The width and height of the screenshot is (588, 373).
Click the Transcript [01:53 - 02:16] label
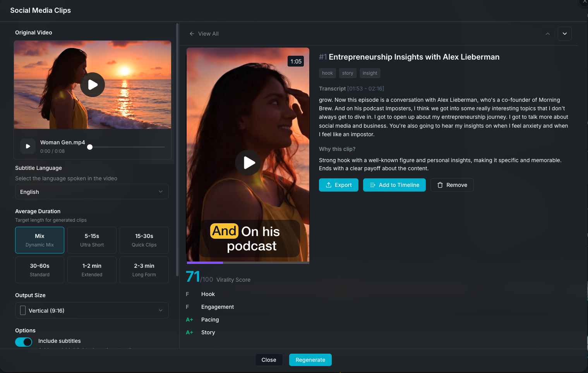351,89
